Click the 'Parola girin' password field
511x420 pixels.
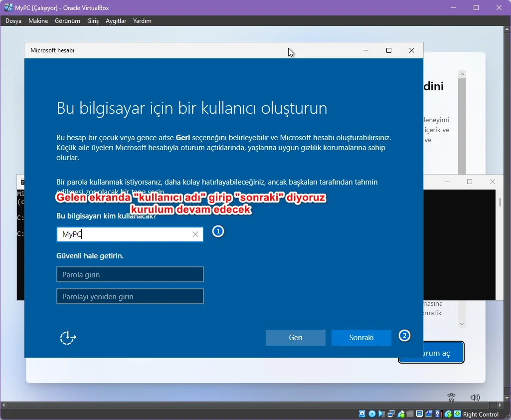tap(130, 274)
